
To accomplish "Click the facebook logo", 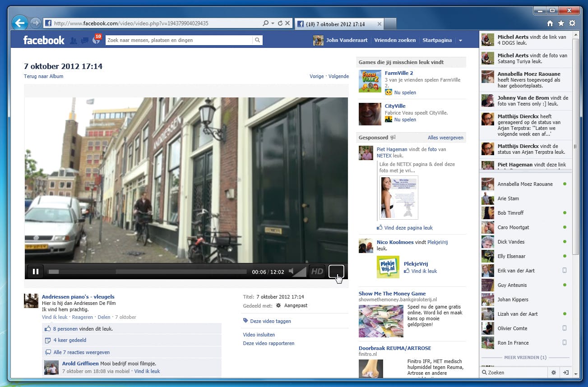I will (44, 40).
